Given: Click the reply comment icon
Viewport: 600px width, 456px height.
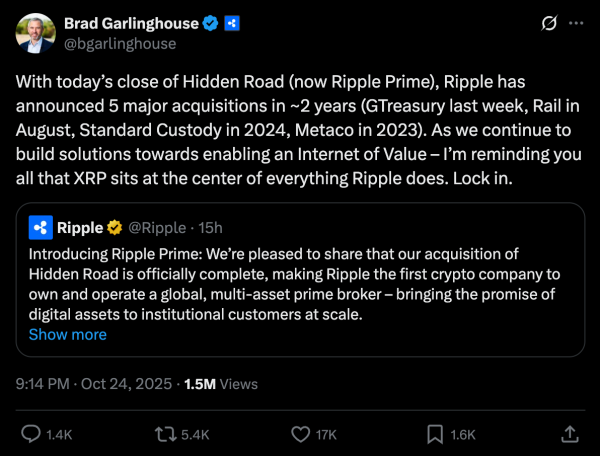Looking at the screenshot, I should 31,434.
